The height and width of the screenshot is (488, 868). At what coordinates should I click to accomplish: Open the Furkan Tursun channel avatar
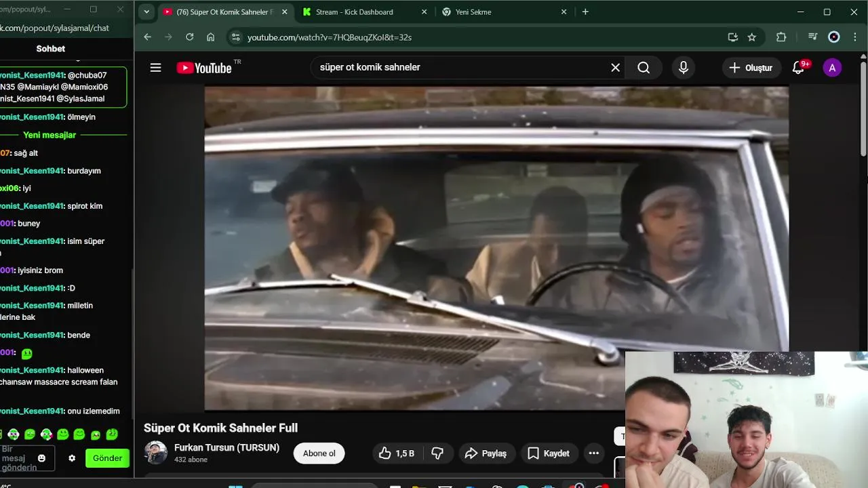(x=156, y=453)
